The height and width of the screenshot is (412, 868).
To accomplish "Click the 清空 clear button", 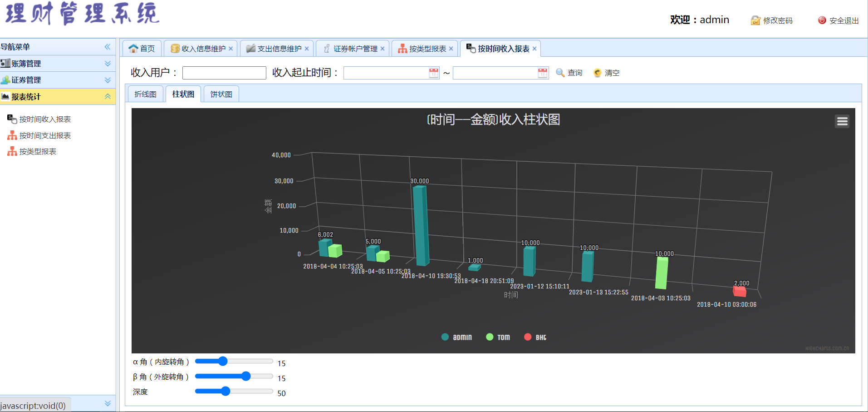I will (606, 73).
